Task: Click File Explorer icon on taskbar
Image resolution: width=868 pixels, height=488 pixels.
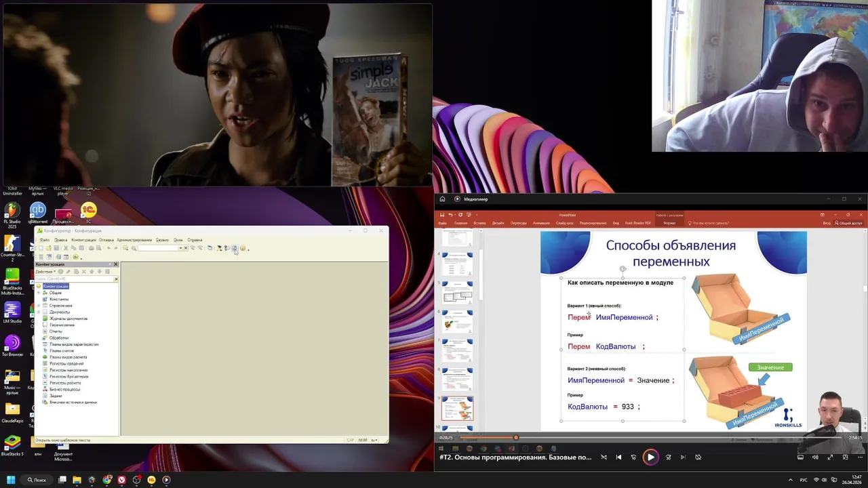Action: click(x=77, y=480)
